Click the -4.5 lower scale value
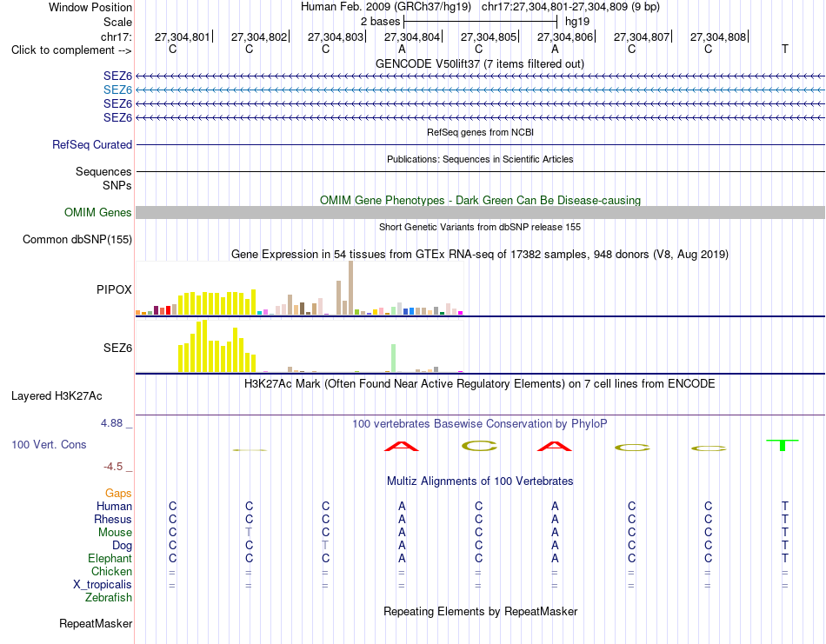The width and height of the screenshot is (826, 644). pos(113,467)
